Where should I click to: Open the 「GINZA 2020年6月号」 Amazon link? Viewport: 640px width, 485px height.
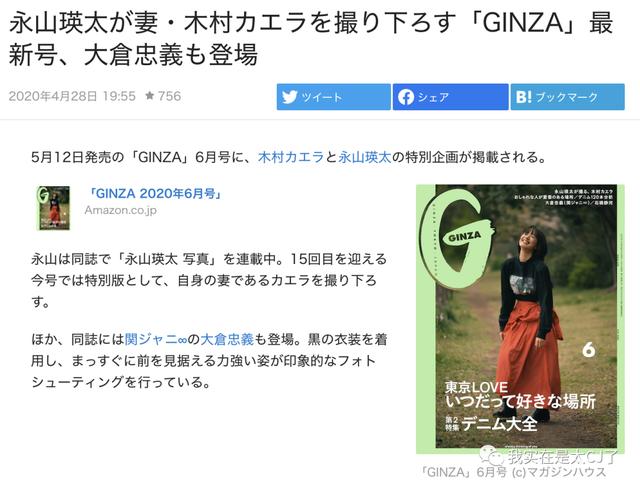tap(156, 193)
